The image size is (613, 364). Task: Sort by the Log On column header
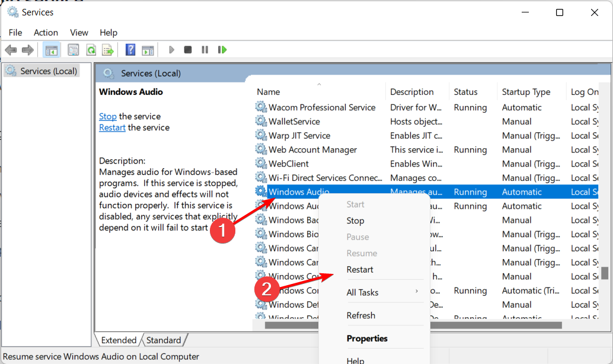point(584,92)
